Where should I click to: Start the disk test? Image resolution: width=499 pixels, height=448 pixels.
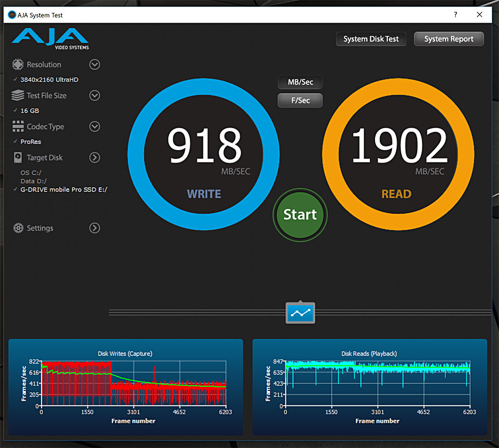tap(300, 215)
